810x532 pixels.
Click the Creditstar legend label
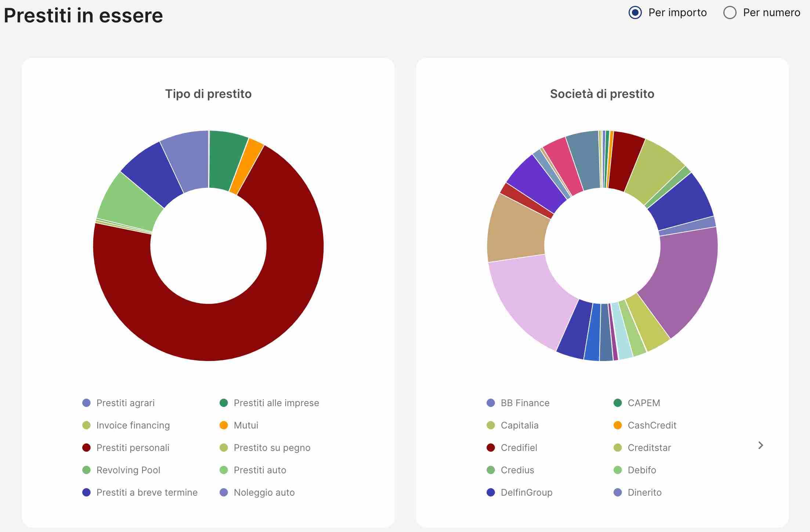point(649,448)
